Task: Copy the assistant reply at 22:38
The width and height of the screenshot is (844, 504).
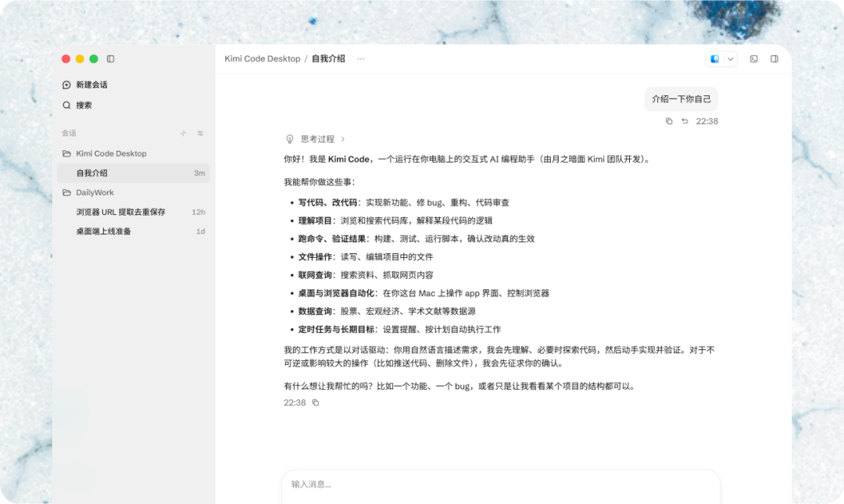Action: [316, 402]
